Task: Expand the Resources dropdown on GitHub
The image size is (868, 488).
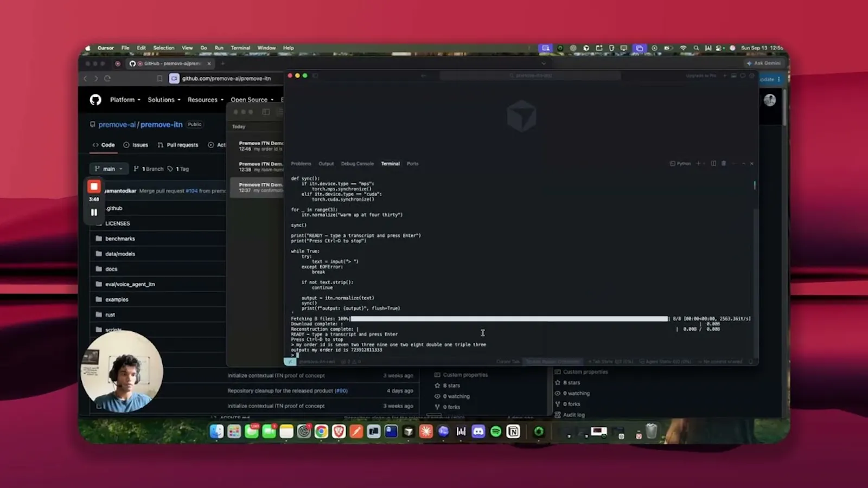Action: click(x=206, y=100)
